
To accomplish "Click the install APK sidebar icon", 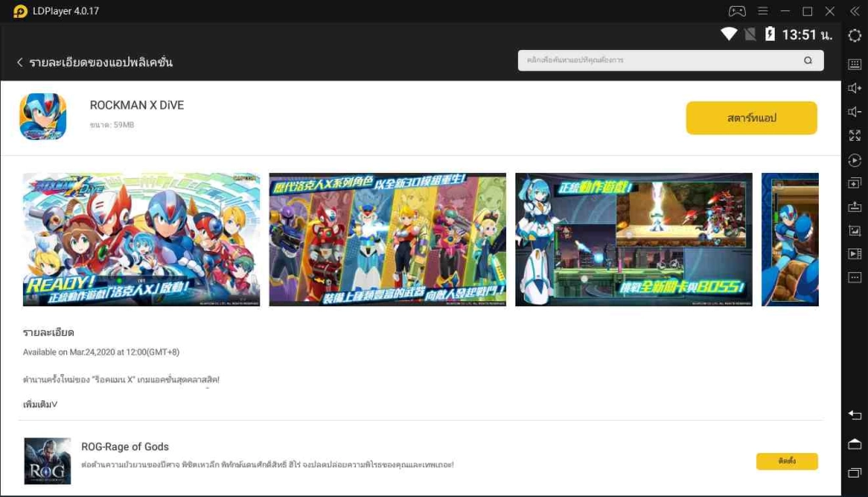I will coord(854,207).
